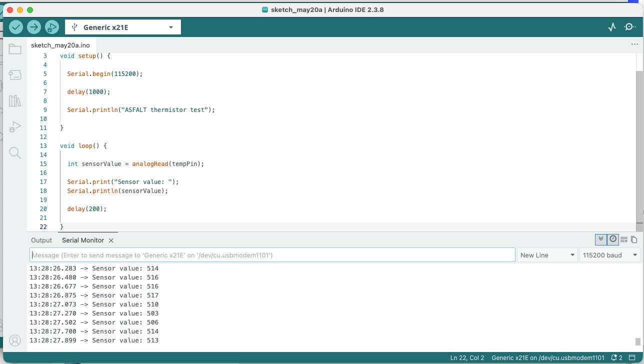Click Ln 22, Col 2 in status bar
Image resolution: width=644 pixels, height=364 pixels.
point(467,358)
